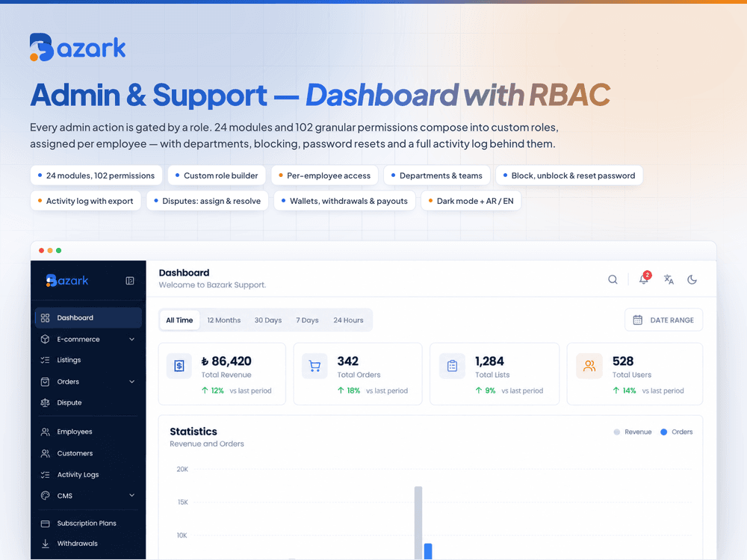The width and height of the screenshot is (747, 560).
Task: Click the Subscription Plans card icon
Action: (x=46, y=523)
